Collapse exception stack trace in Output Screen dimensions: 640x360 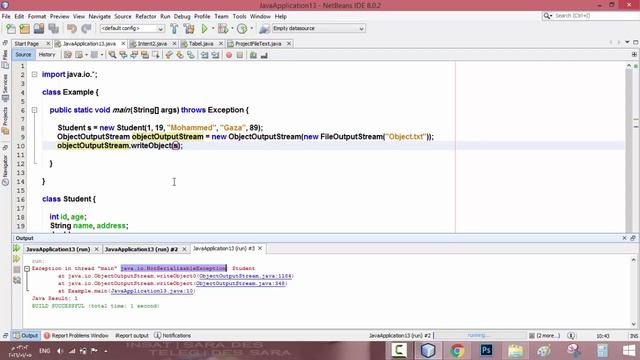27,269
